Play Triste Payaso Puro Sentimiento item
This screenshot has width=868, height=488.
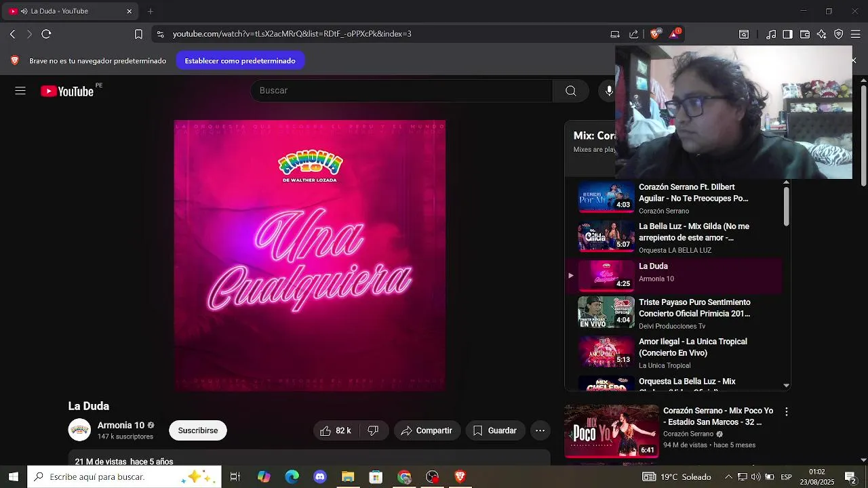(673, 314)
